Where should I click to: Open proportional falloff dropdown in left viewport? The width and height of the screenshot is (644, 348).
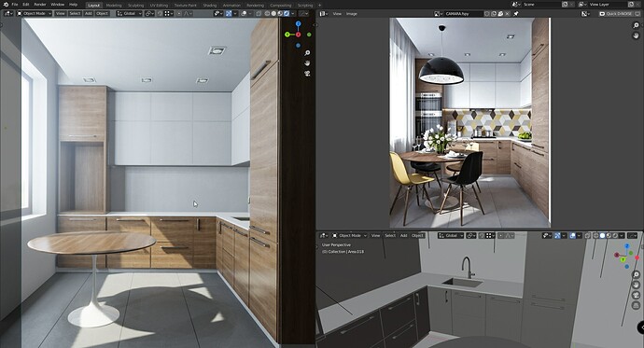[188, 14]
